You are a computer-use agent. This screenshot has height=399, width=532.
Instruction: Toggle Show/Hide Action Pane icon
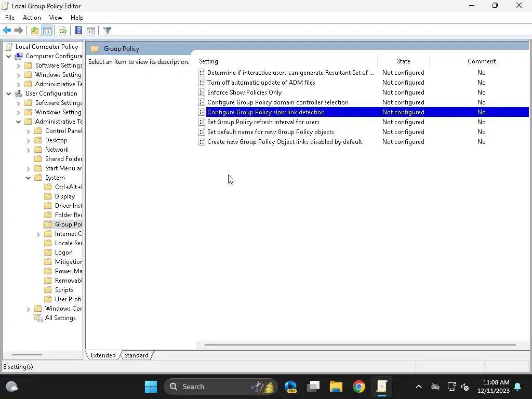[x=91, y=31]
